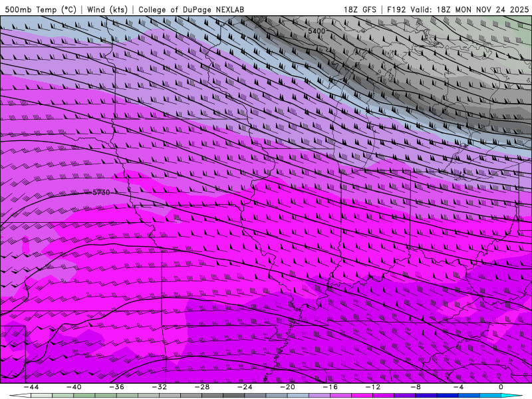The height and width of the screenshot is (399, 532).
Task: Pick the white arrow end of color bar
Action: [x=19, y=396]
